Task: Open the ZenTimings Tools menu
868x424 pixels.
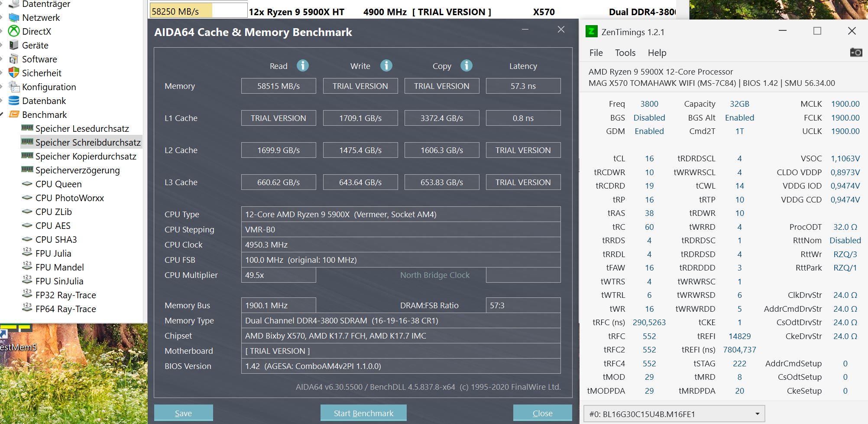Action: tap(625, 53)
